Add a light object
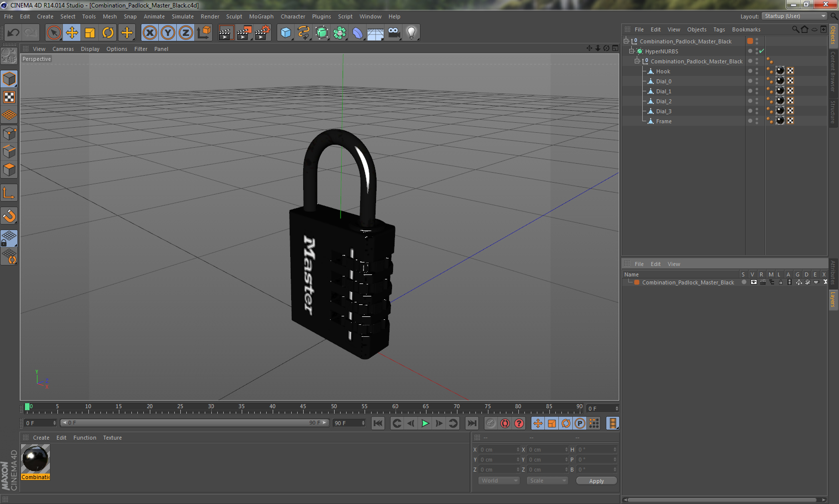Viewport: 839px width, 504px height. (412, 33)
